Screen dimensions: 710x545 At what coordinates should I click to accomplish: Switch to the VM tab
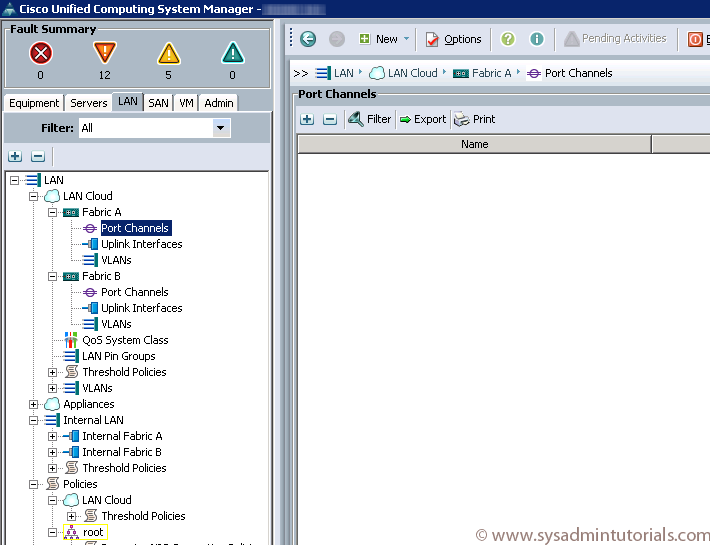[x=186, y=103]
